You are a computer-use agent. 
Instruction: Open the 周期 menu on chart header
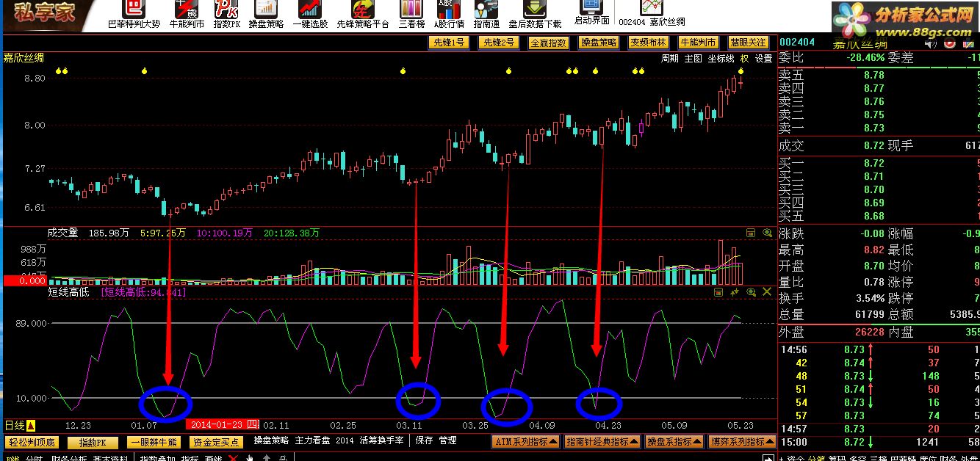[669, 59]
